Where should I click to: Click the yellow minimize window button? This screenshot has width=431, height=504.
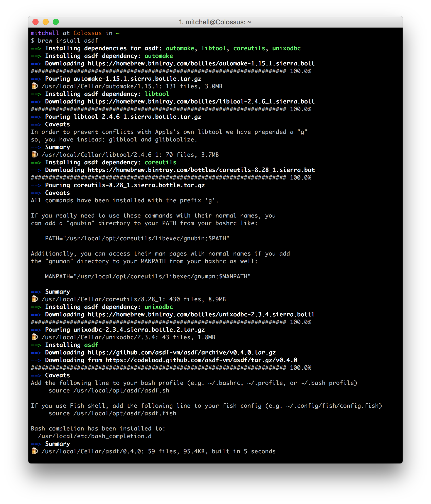pyautogui.click(x=46, y=22)
